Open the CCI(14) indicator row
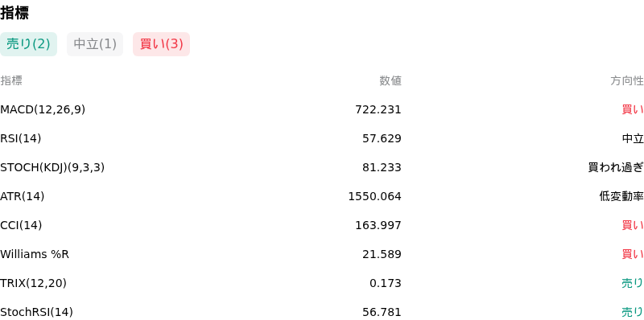Image resolution: width=644 pixels, height=320 pixels. [x=322, y=225]
